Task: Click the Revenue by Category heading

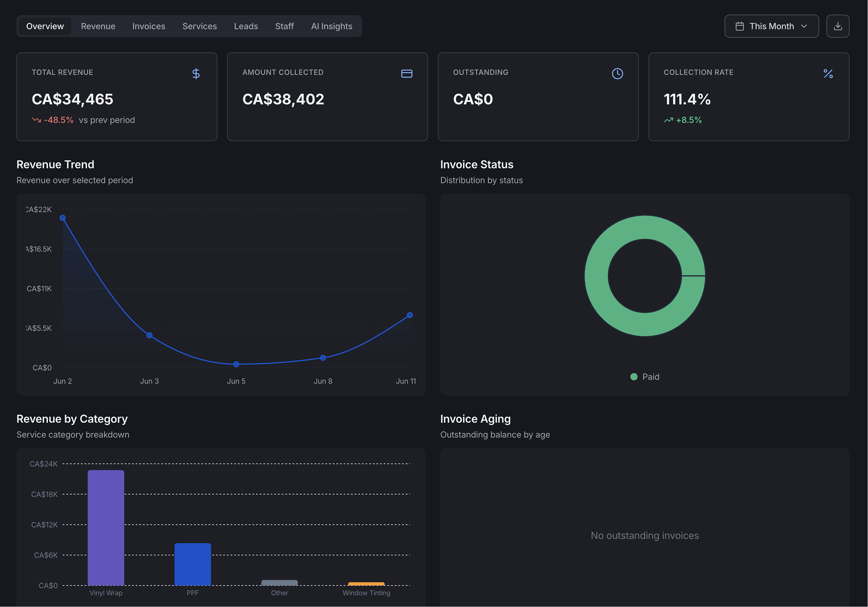Action: [x=72, y=419]
